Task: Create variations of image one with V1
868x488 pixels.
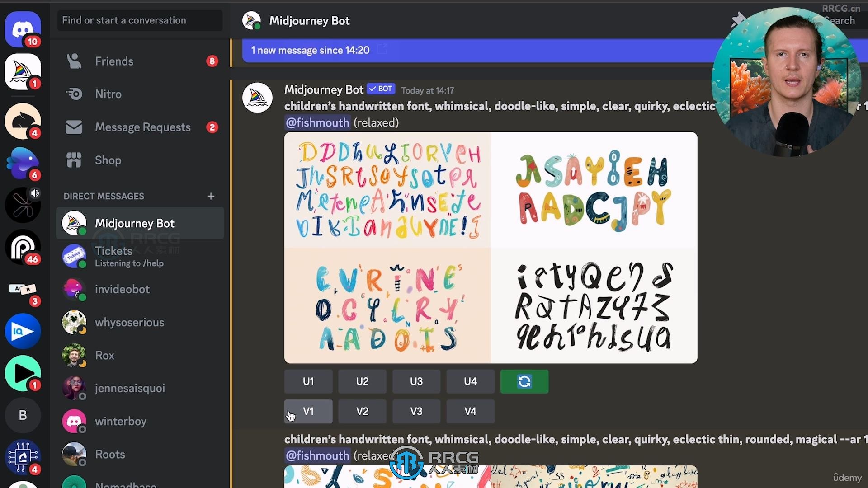Action: coord(308,411)
